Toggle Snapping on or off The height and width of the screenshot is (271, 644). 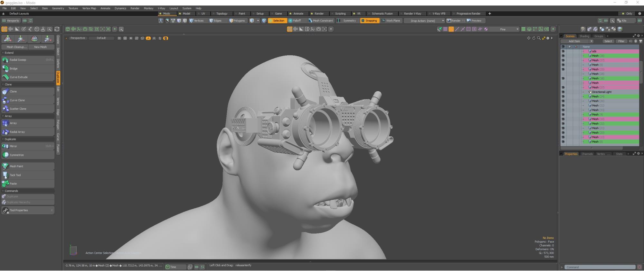pyautogui.click(x=369, y=21)
